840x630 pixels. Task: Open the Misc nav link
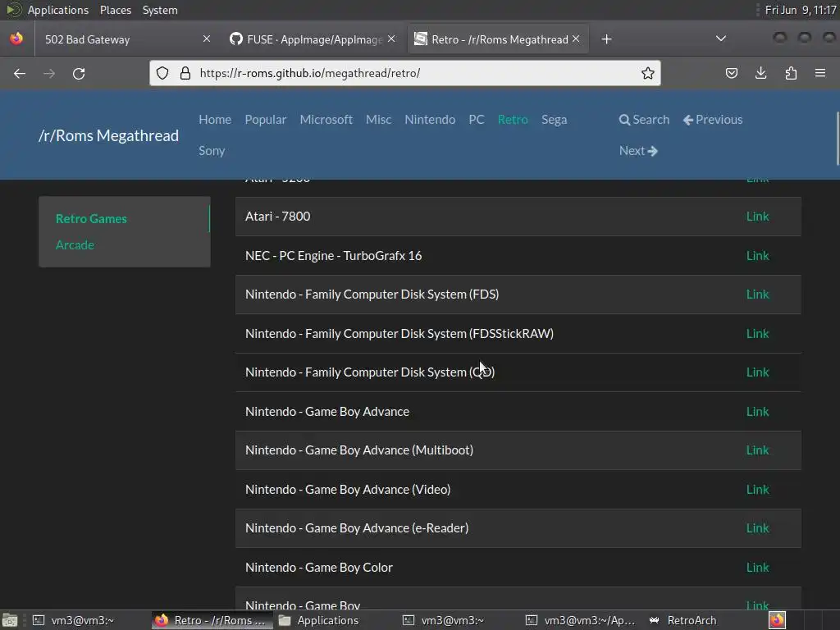pyautogui.click(x=379, y=120)
